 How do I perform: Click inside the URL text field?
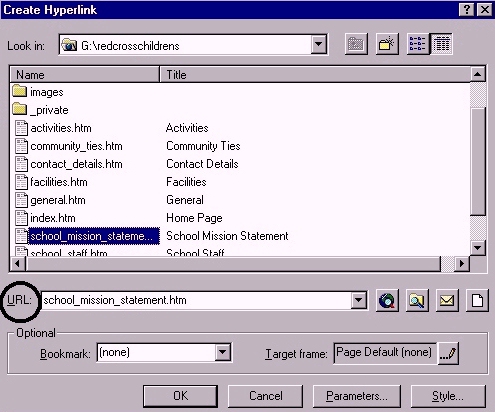[x=197, y=300]
